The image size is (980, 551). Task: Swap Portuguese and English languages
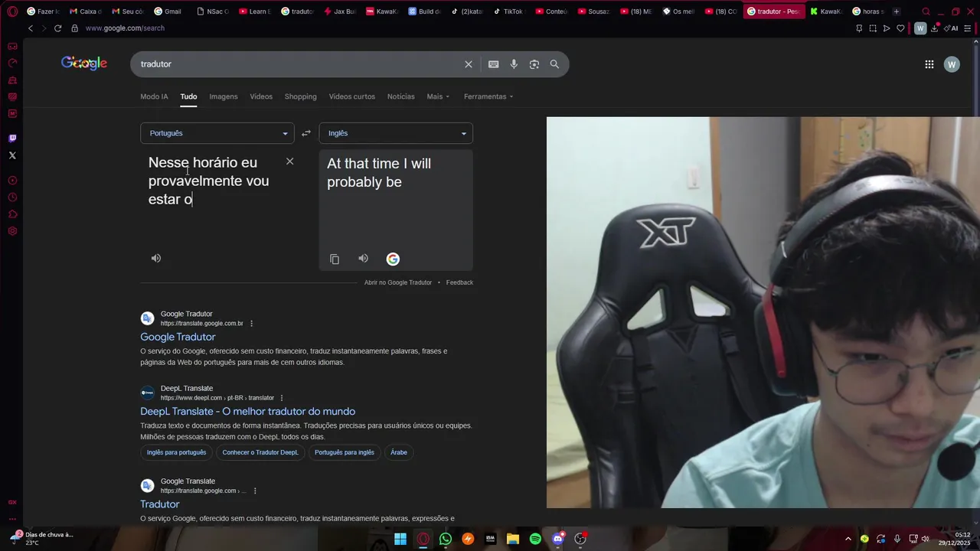pos(306,133)
